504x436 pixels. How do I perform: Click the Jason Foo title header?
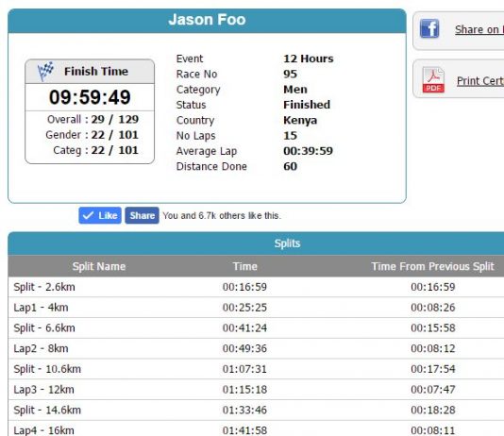pyautogui.click(x=207, y=20)
